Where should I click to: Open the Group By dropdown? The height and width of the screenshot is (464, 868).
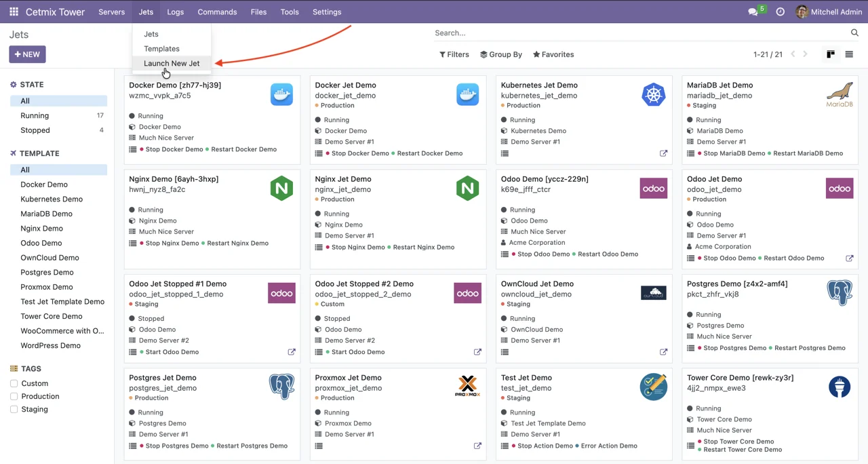501,54
